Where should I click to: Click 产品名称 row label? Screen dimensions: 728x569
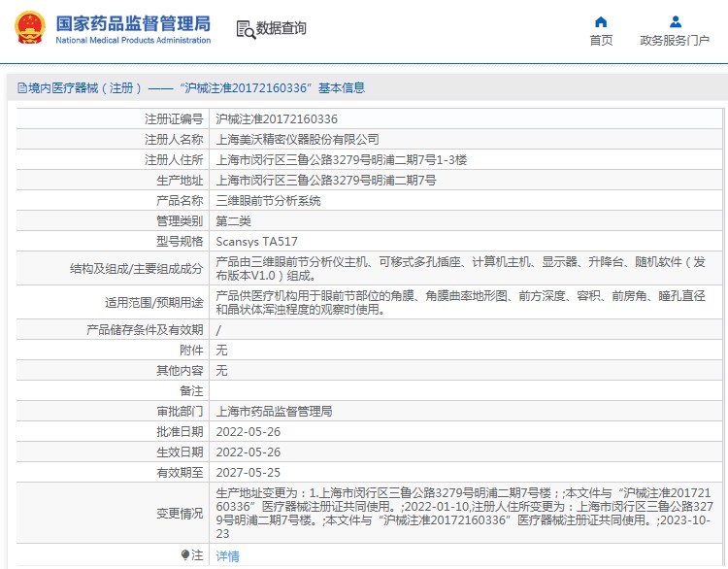(180, 201)
